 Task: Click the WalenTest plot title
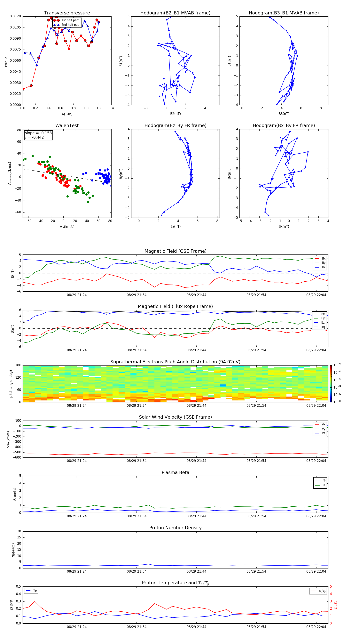pos(67,125)
